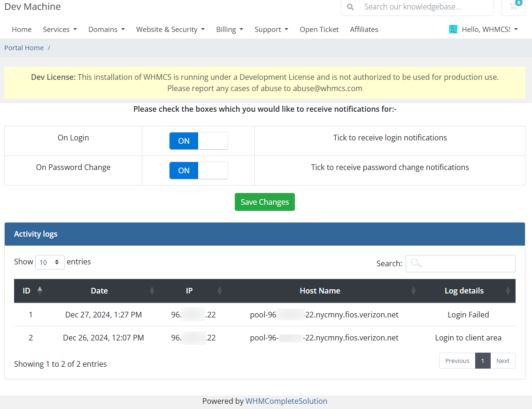532x409 pixels.
Task: Sort by Date column sort icon
Action: pyautogui.click(x=152, y=291)
